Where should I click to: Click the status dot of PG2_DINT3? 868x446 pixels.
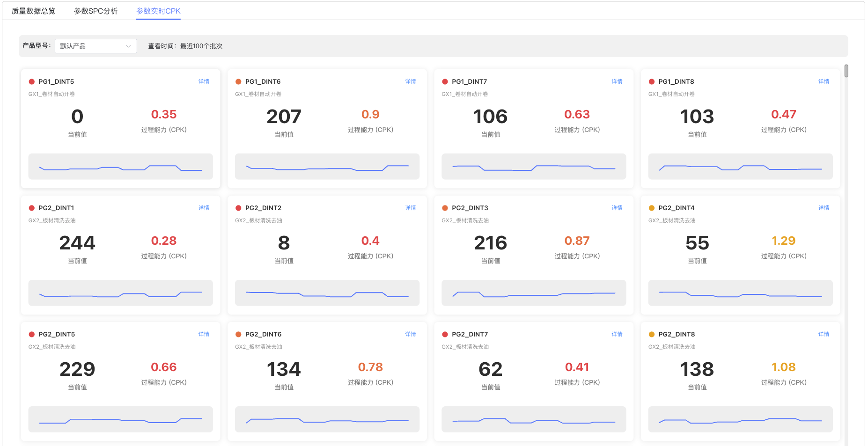tap(445, 208)
